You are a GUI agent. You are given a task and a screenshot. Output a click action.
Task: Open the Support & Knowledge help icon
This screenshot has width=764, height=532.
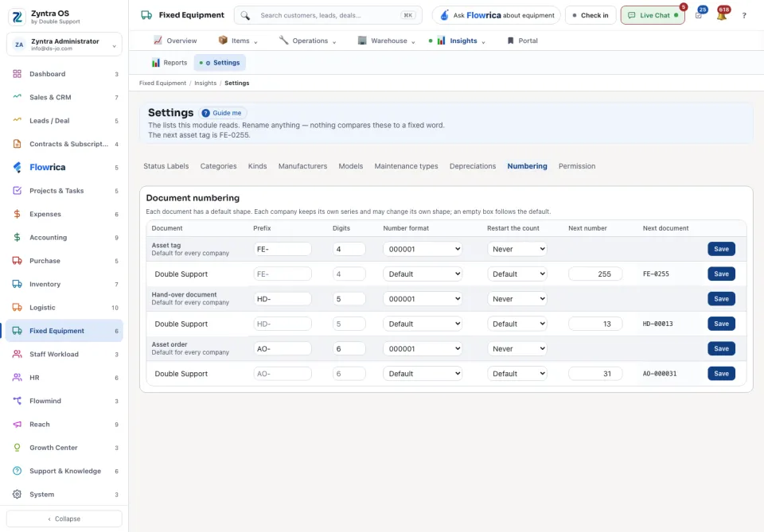pyautogui.click(x=17, y=471)
